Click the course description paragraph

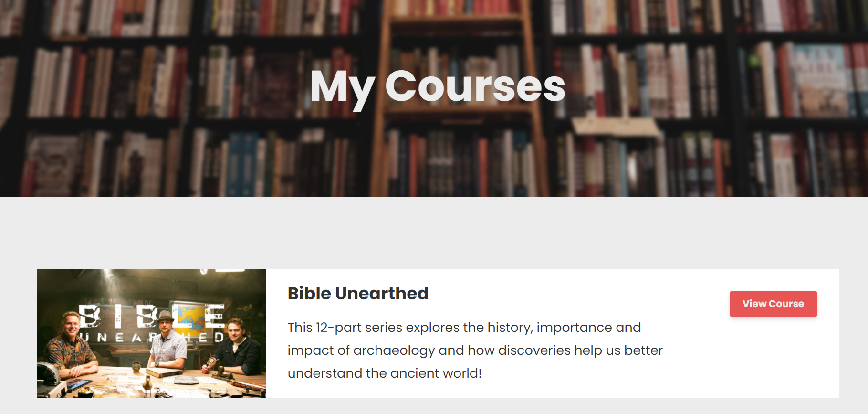475,350
